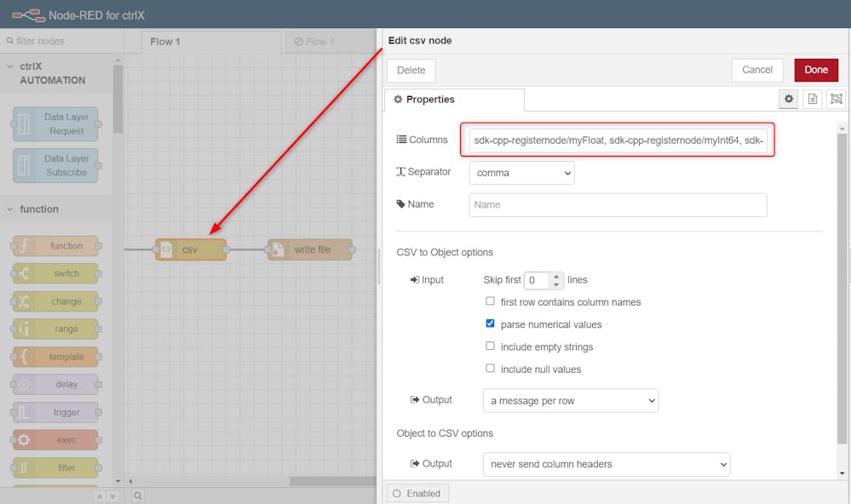The width and height of the screenshot is (851, 504).
Task: Select the csv node on canvas
Action: [x=191, y=249]
